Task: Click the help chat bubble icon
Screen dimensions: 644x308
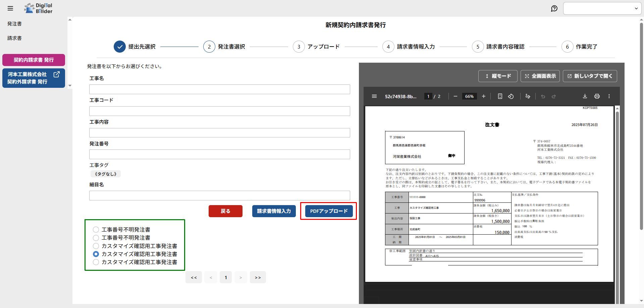Action: [554, 8]
